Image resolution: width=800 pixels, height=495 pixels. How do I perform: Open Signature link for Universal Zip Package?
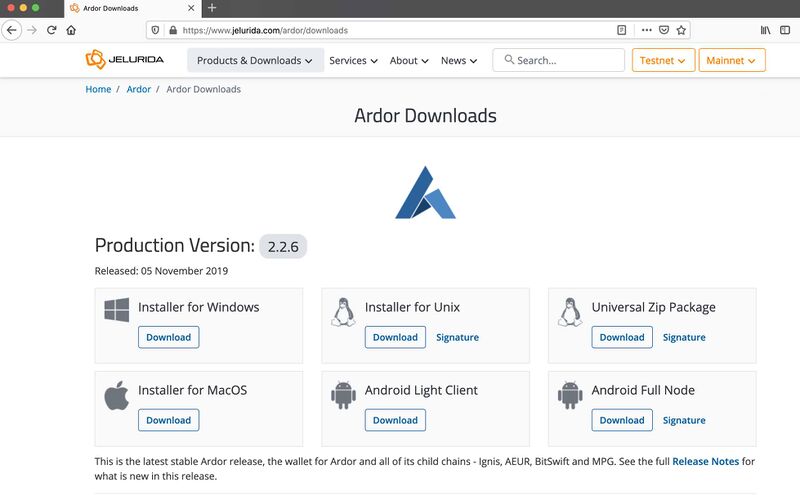coord(684,337)
